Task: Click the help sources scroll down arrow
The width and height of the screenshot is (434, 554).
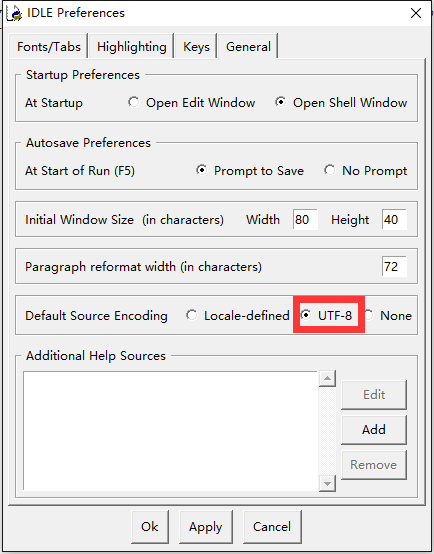Action: click(327, 483)
